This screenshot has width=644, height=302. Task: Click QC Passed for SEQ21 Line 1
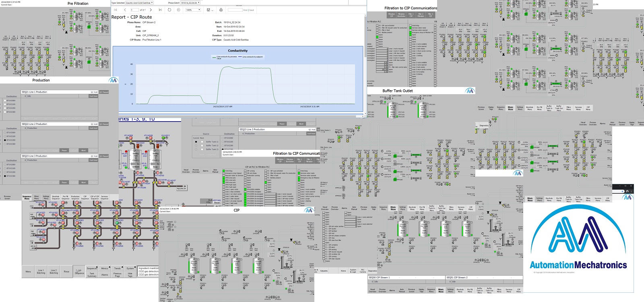click(x=104, y=92)
